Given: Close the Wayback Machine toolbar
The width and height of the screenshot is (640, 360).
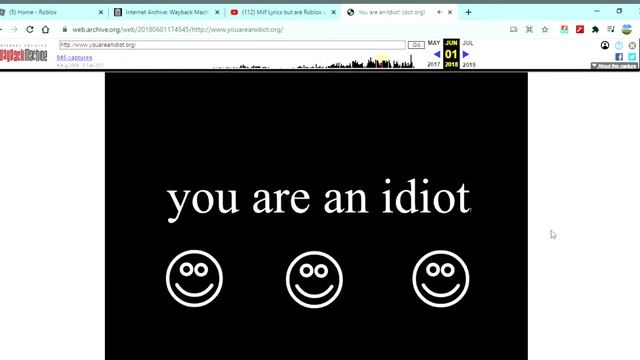Looking at the screenshot, I should point(632,45).
